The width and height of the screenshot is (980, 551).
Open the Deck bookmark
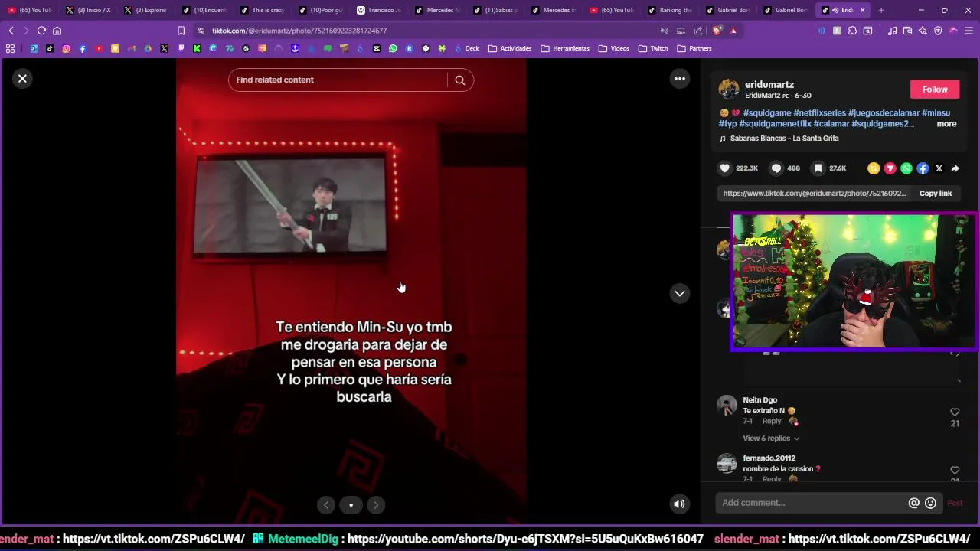tap(466, 48)
